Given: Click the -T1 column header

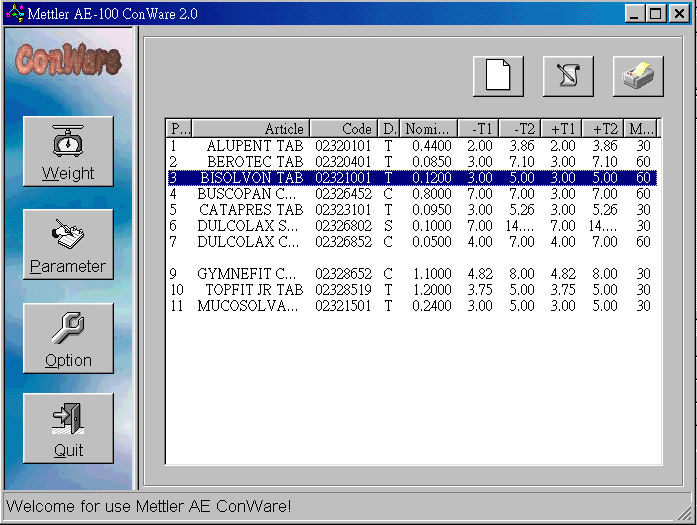Looking at the screenshot, I should [x=478, y=128].
